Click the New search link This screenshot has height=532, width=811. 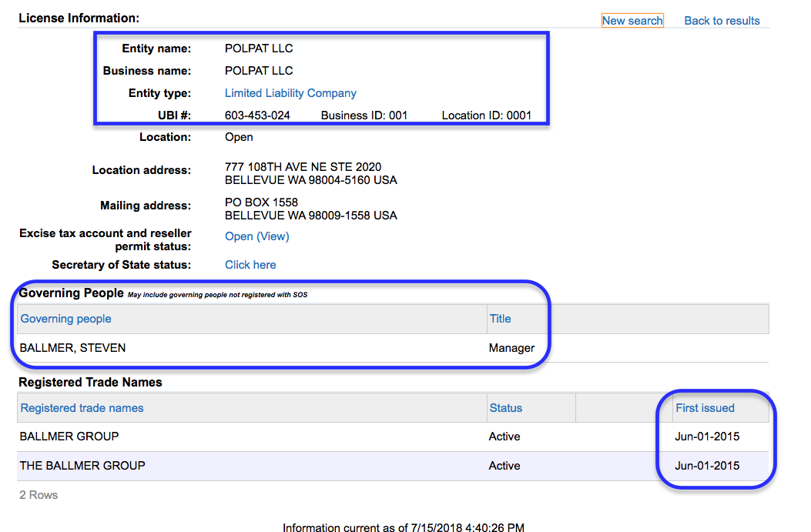pyautogui.click(x=632, y=21)
